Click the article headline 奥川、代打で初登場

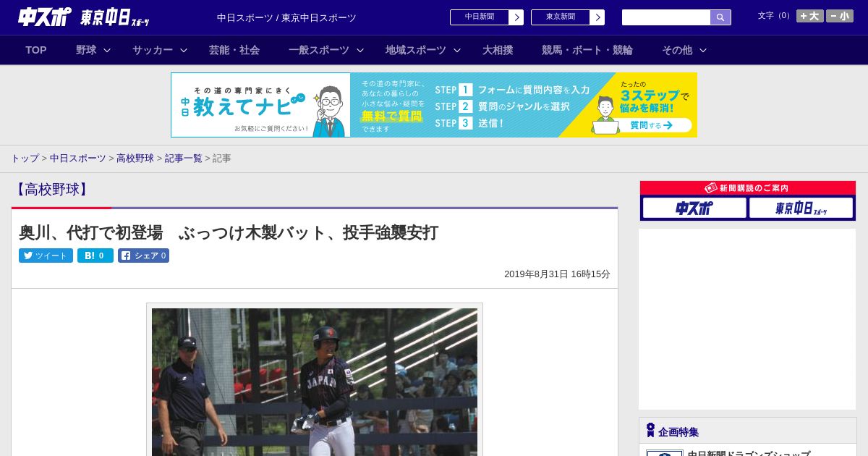[229, 232]
